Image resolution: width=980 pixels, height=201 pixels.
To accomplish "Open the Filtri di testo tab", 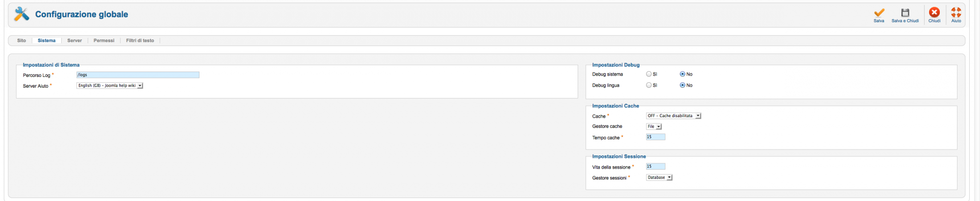I will pyautogui.click(x=140, y=41).
